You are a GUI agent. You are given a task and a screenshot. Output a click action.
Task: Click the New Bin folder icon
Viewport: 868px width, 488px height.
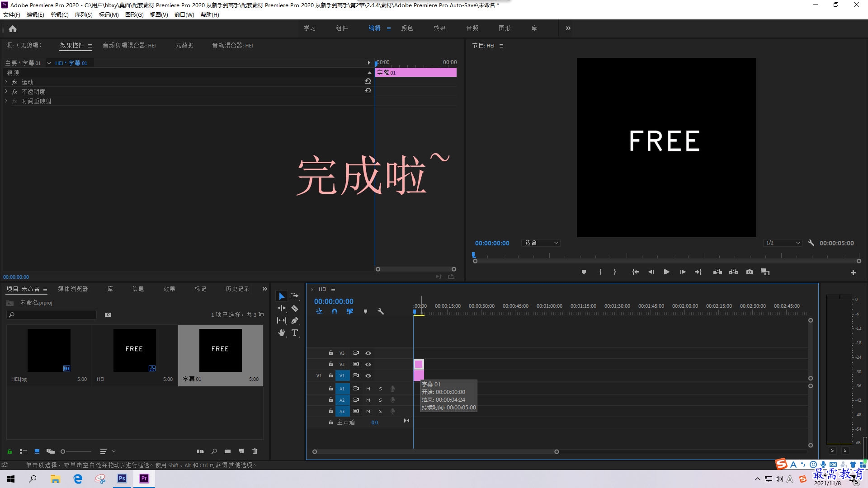point(227,451)
